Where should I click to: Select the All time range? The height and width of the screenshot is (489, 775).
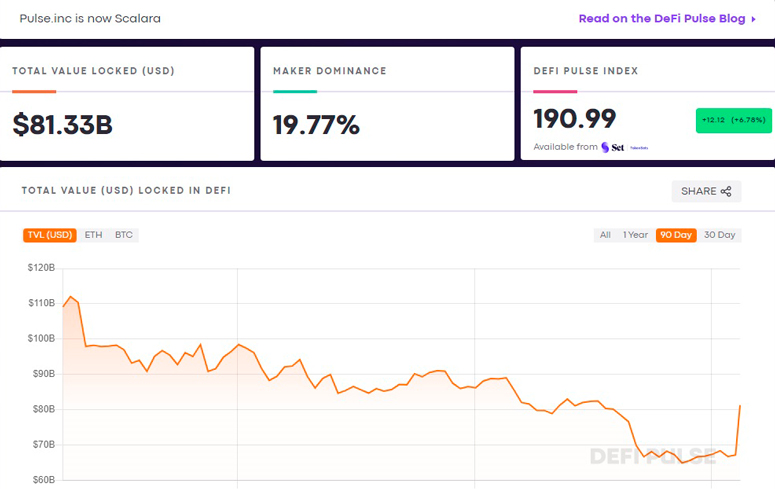605,235
